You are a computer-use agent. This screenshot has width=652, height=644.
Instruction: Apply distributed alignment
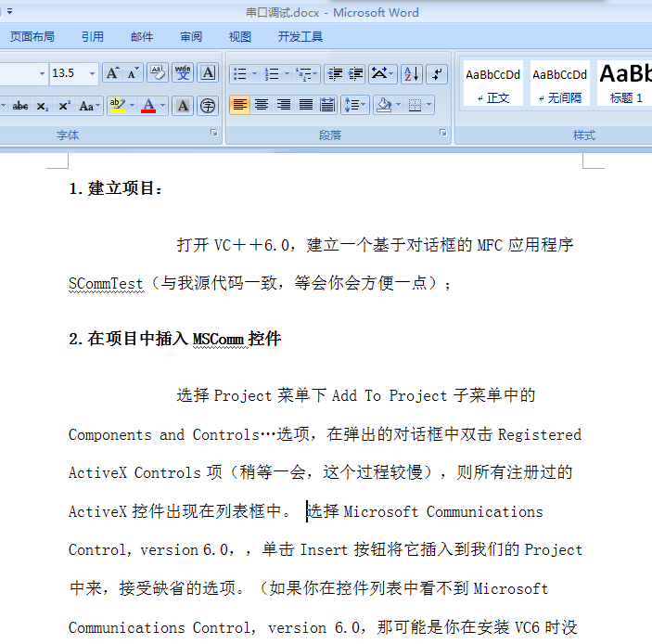tap(327, 105)
